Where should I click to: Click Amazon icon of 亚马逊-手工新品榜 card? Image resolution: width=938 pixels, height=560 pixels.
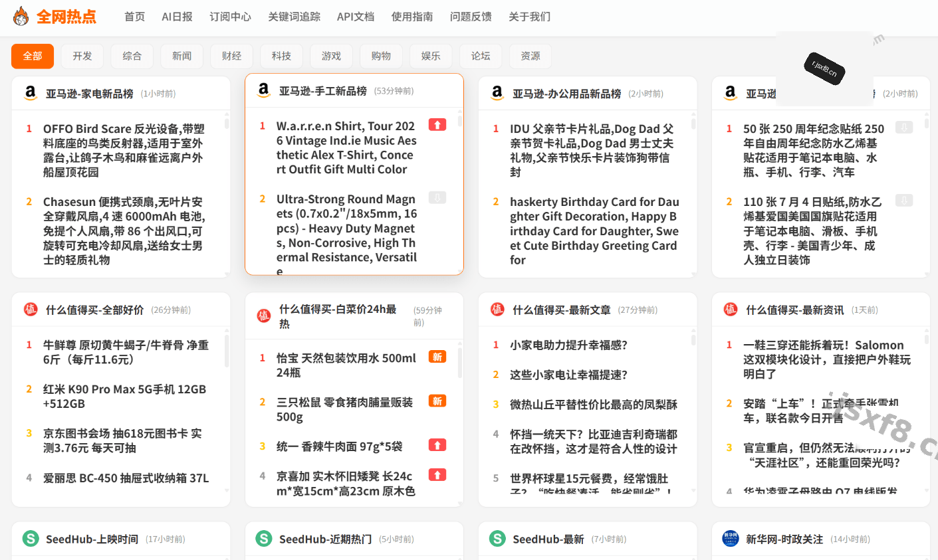264,90
